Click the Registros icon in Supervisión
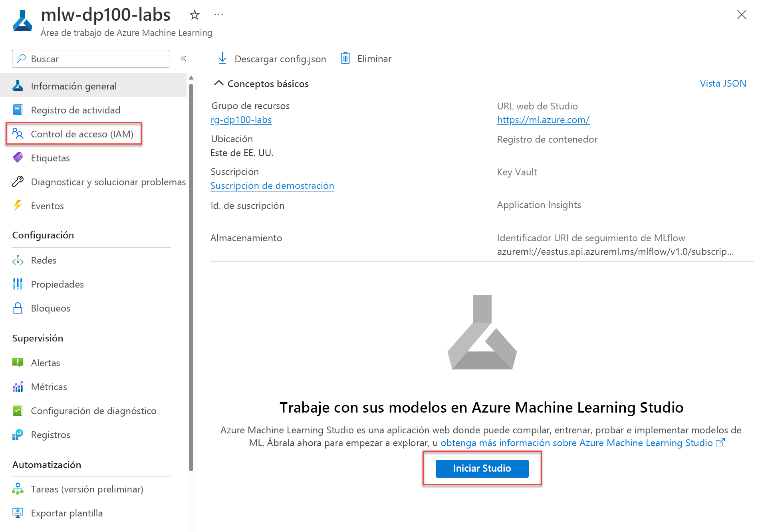 18,435
